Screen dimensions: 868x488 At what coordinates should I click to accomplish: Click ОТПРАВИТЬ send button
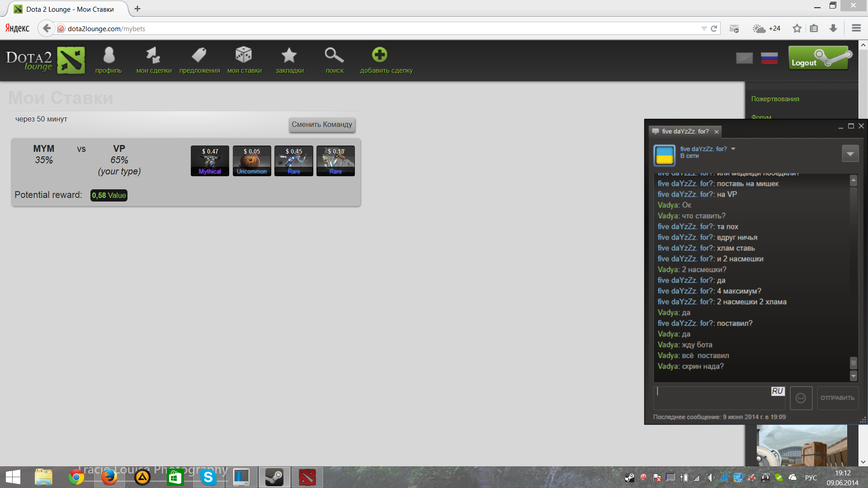coord(837,398)
